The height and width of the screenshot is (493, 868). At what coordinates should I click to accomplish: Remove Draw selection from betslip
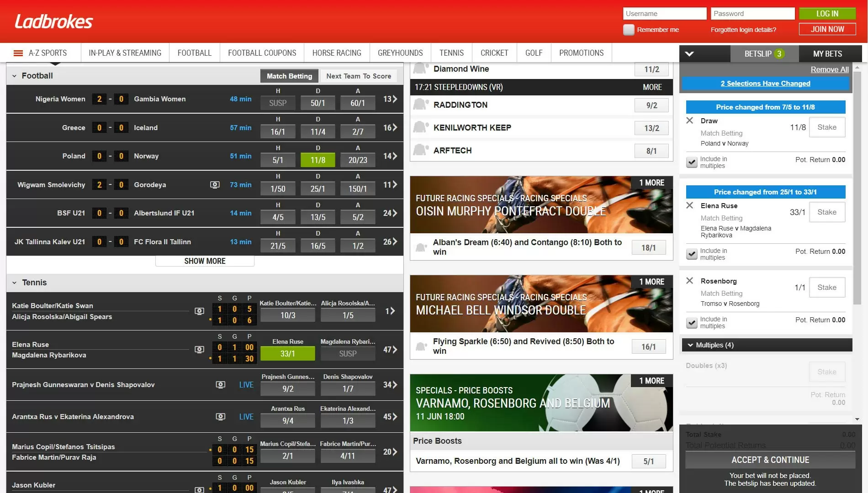click(690, 121)
